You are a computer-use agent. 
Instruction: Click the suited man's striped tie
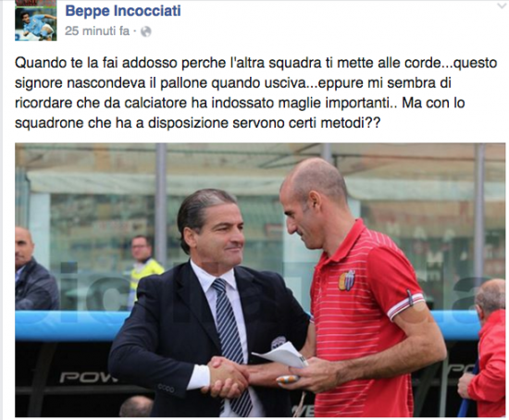click(x=230, y=338)
